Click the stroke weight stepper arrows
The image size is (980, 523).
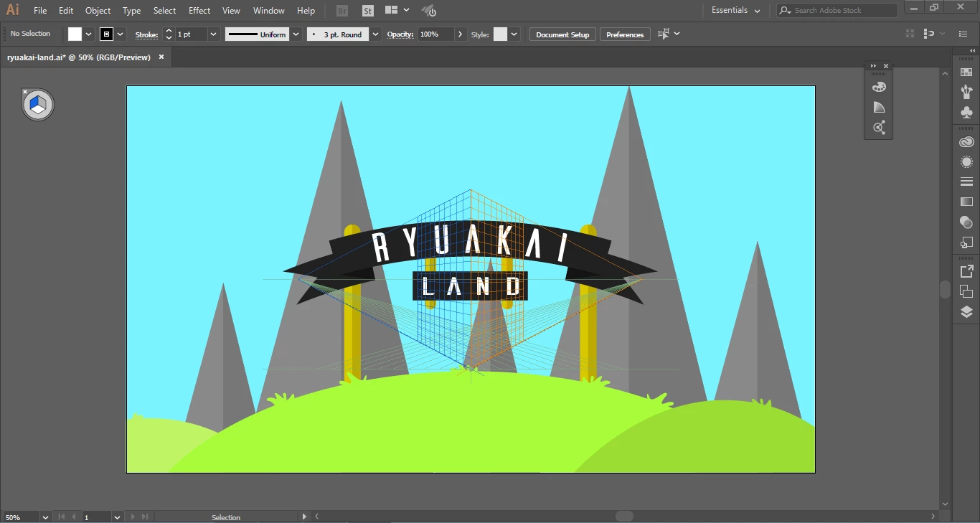click(169, 34)
